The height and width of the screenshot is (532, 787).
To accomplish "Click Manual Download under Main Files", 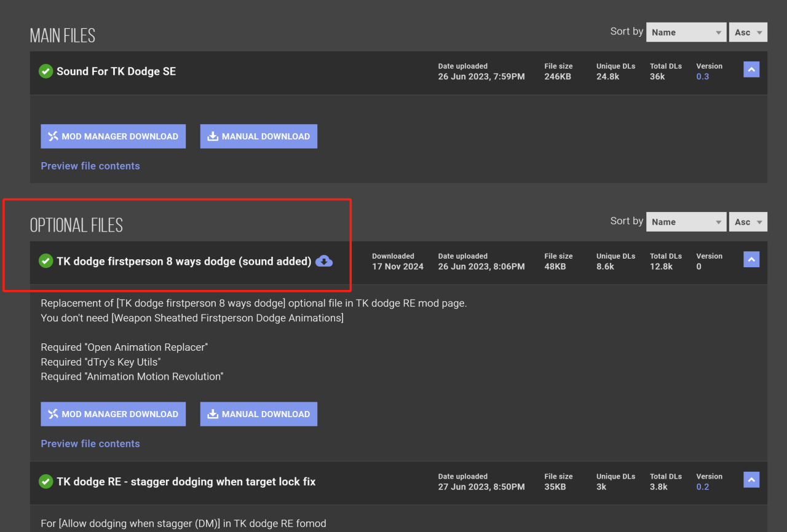I will tap(259, 136).
